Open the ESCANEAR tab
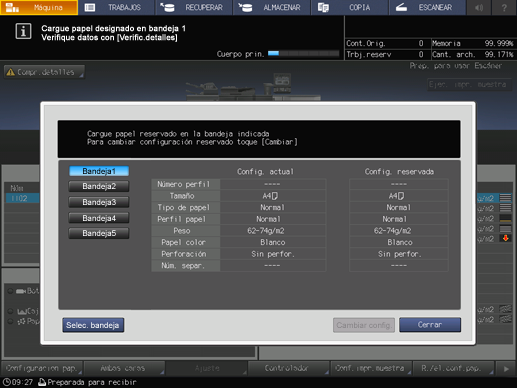517x388 pixels. pyautogui.click(x=427, y=7)
